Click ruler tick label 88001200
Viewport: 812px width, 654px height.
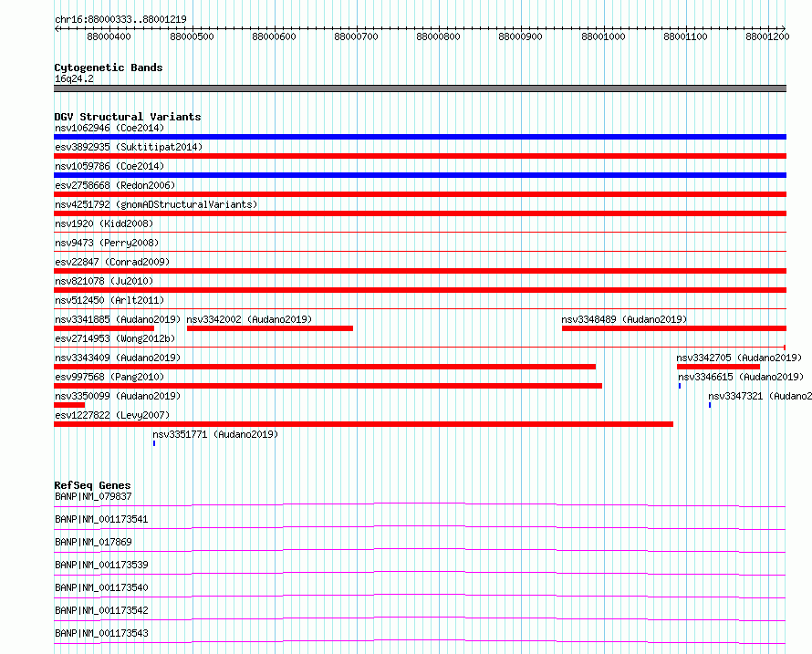(767, 36)
